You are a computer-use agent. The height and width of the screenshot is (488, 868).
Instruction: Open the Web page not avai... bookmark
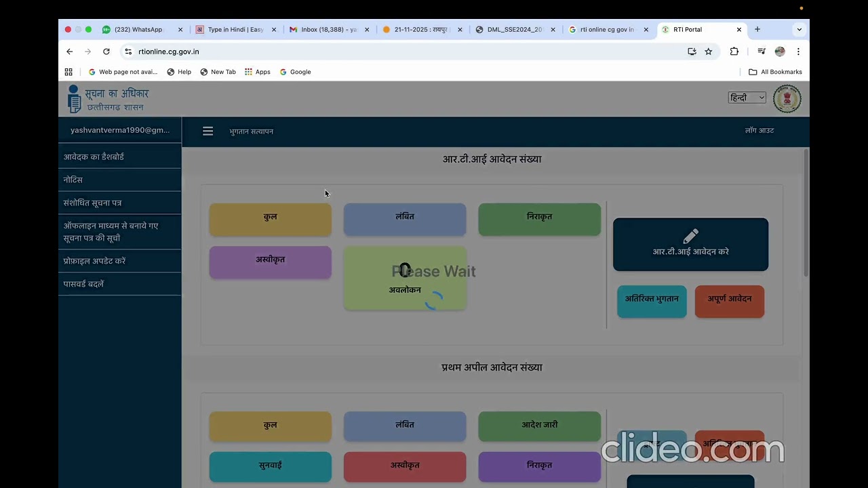point(123,72)
